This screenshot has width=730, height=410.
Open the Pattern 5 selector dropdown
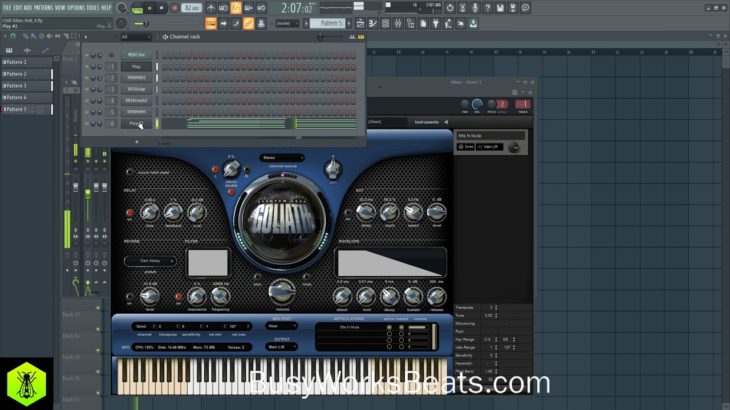[327, 23]
